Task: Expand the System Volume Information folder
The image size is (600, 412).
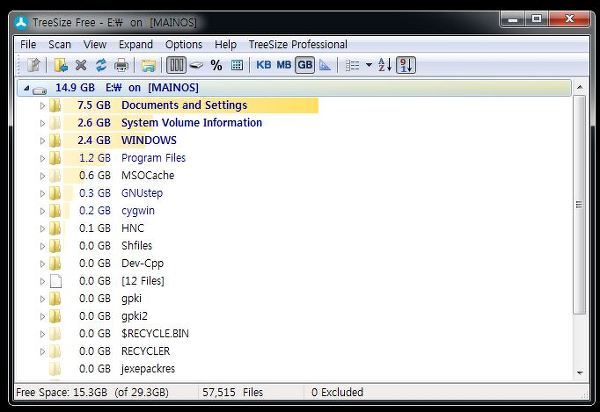Action: [42, 123]
